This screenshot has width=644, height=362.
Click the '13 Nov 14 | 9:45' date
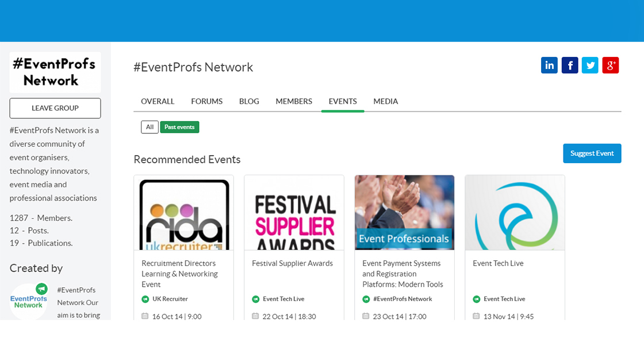point(508,317)
